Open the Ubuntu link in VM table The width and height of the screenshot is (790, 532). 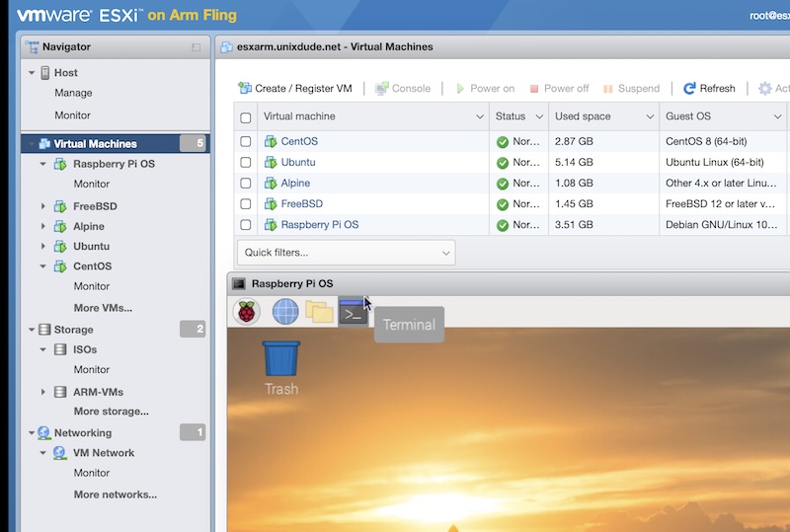[298, 162]
